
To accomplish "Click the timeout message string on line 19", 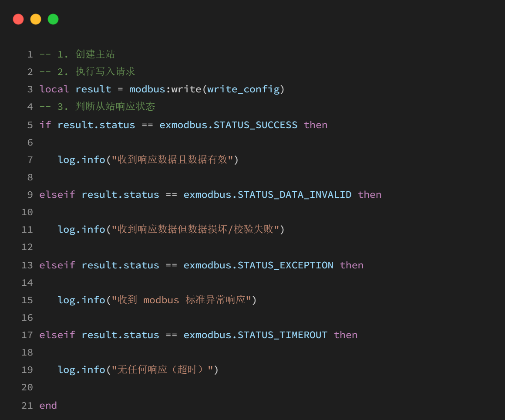I will 162,369.
